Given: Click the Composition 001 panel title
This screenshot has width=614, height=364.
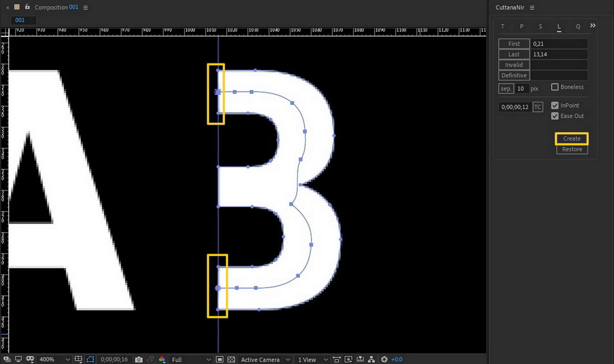Looking at the screenshot, I should (56, 8).
